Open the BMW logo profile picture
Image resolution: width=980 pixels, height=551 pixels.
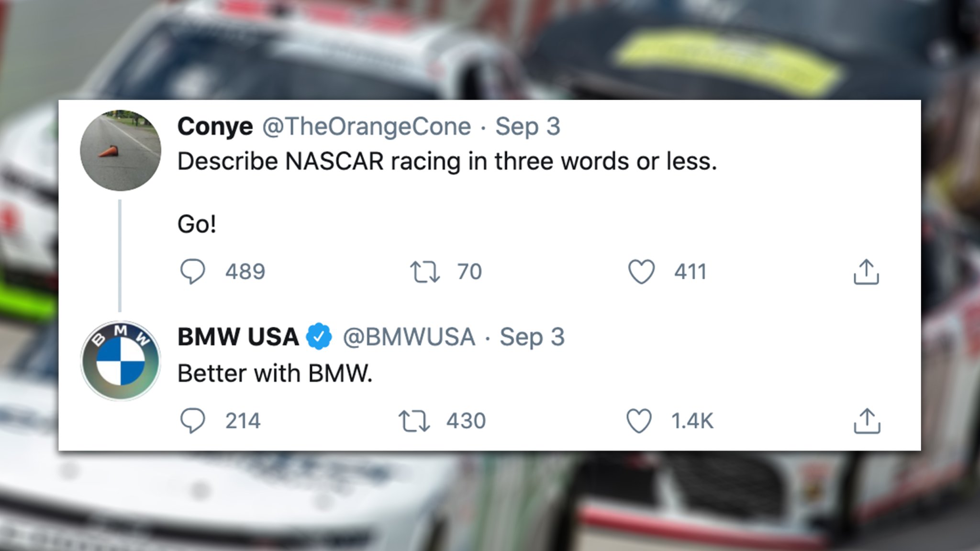coord(121,360)
